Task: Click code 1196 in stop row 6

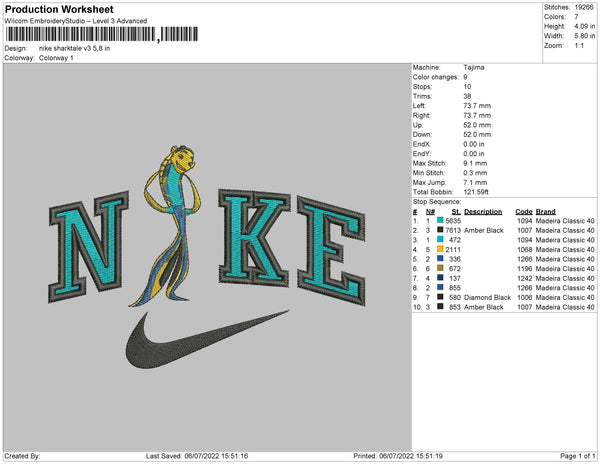Action: tap(525, 269)
